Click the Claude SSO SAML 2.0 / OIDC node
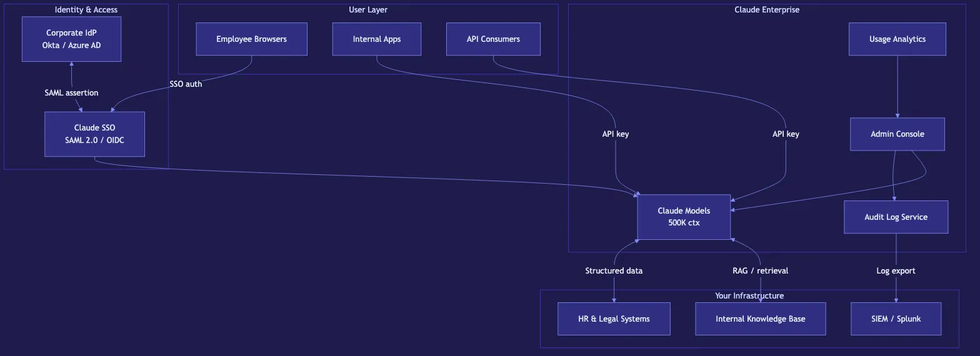Viewport: 980px width, 356px height. coord(94,134)
